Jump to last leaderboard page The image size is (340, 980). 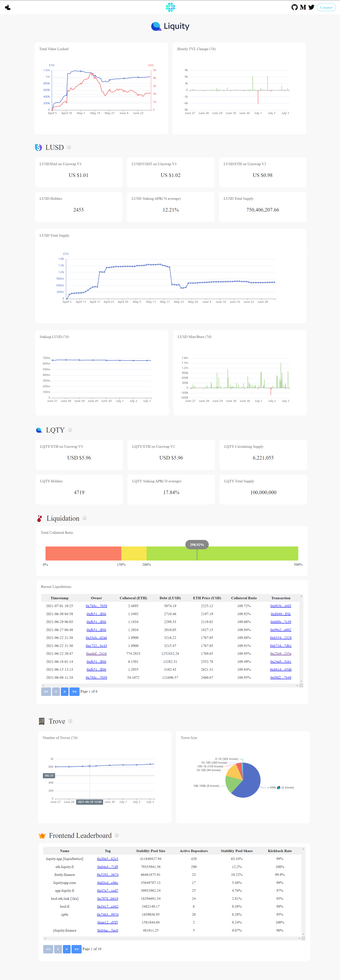tap(77, 949)
